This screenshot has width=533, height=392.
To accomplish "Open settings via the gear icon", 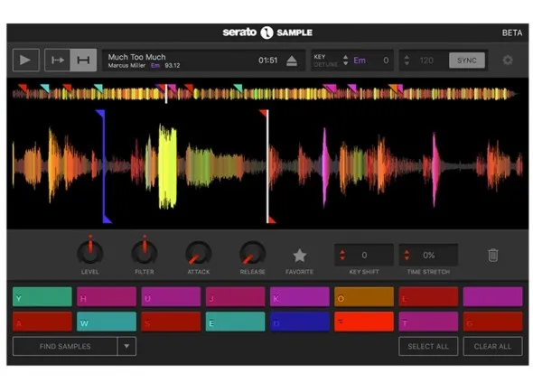I will click(508, 61).
